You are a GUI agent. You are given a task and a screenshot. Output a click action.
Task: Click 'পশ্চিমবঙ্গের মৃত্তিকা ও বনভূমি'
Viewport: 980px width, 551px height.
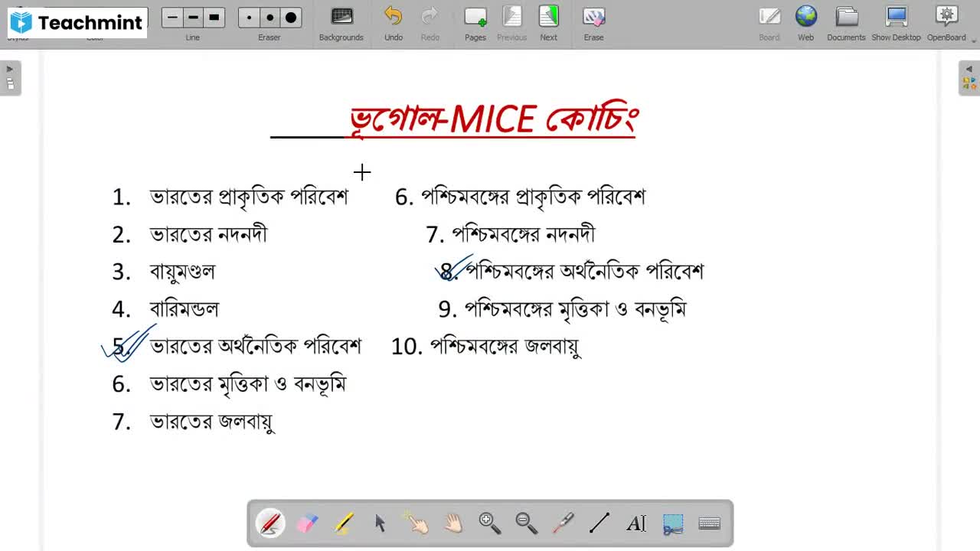tap(576, 309)
